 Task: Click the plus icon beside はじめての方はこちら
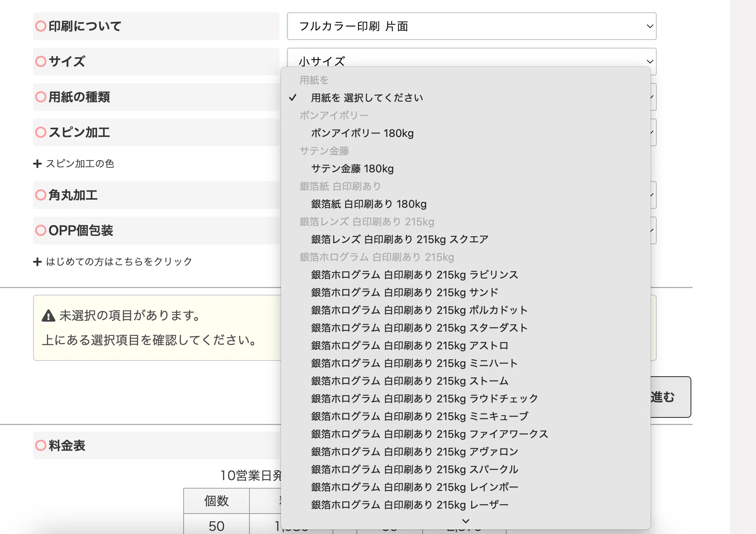[x=37, y=262]
